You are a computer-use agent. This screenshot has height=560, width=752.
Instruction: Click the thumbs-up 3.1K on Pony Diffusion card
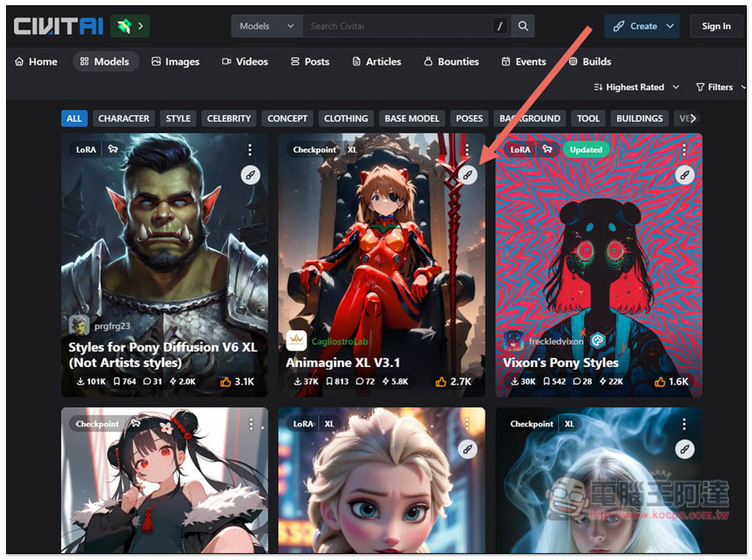[x=238, y=382]
